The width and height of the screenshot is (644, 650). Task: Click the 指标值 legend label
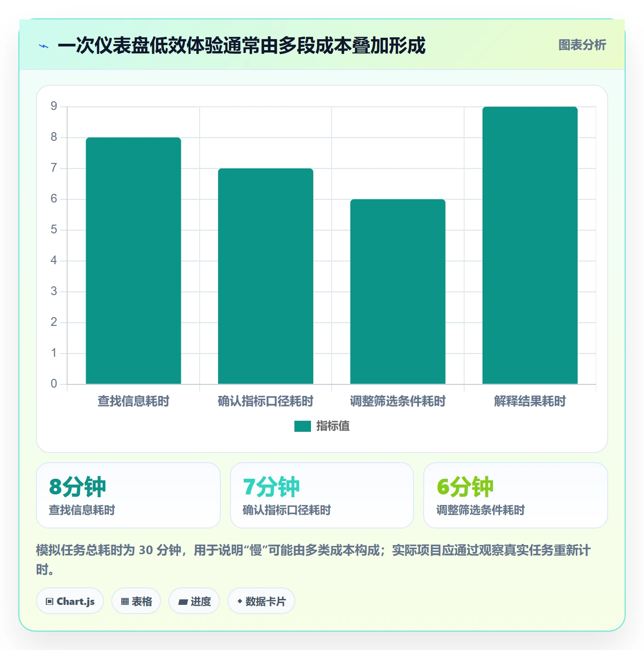point(333,426)
